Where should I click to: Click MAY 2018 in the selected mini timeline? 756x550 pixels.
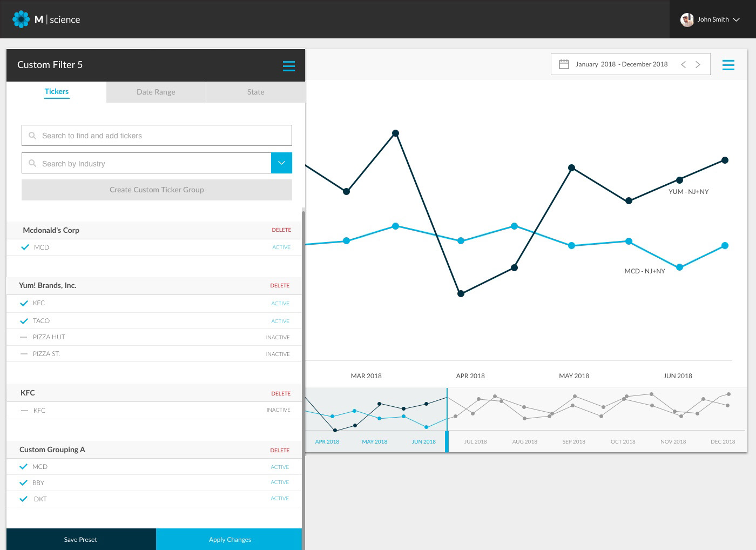pyautogui.click(x=374, y=441)
